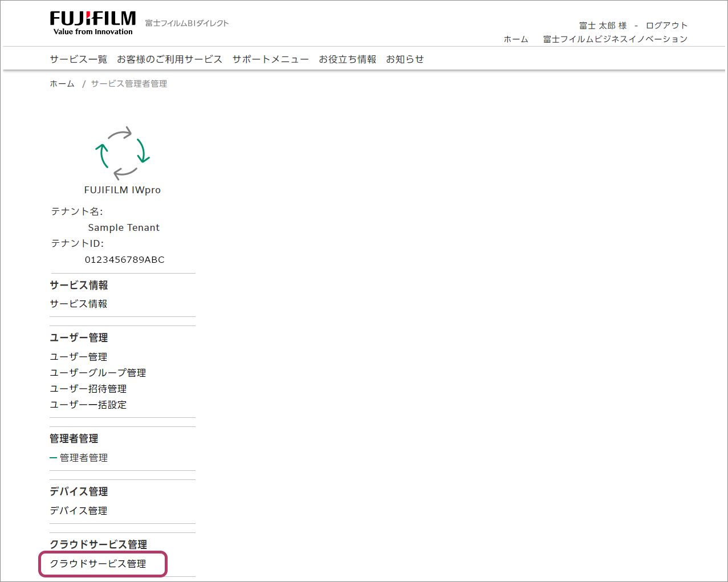The image size is (728, 582).
Task: Open the お役立ち情報 menu
Action: pyautogui.click(x=347, y=59)
